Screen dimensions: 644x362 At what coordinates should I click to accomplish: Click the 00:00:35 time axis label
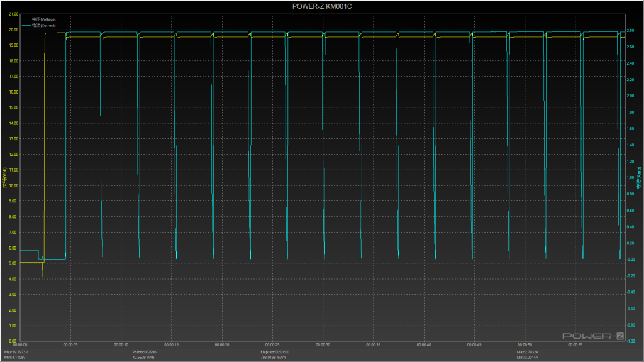pyautogui.click(x=374, y=345)
